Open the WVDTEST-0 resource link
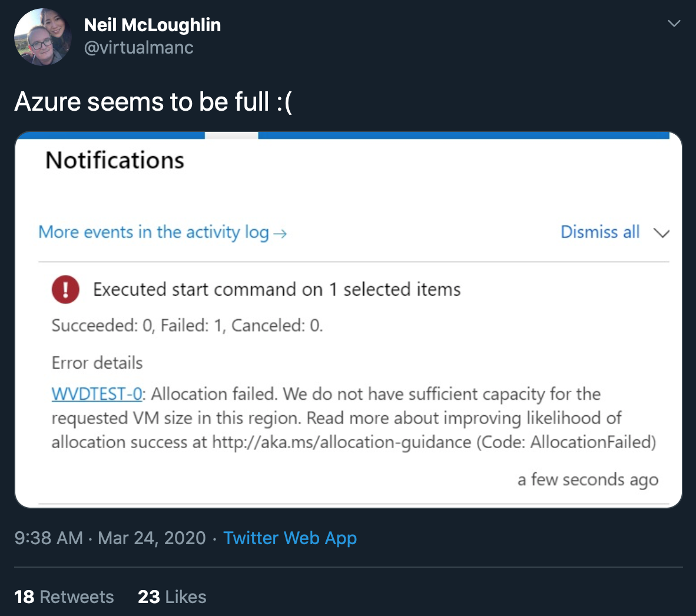Image resolution: width=696 pixels, height=616 pixels. coord(97,393)
